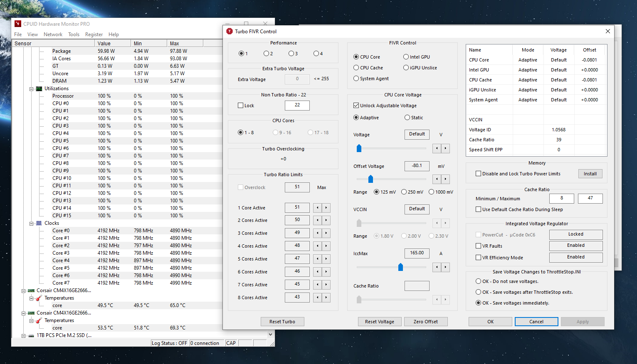Viewport: 637px width, 364px height.
Task: Open the File menu in Hardware Monitor
Action: [18, 34]
